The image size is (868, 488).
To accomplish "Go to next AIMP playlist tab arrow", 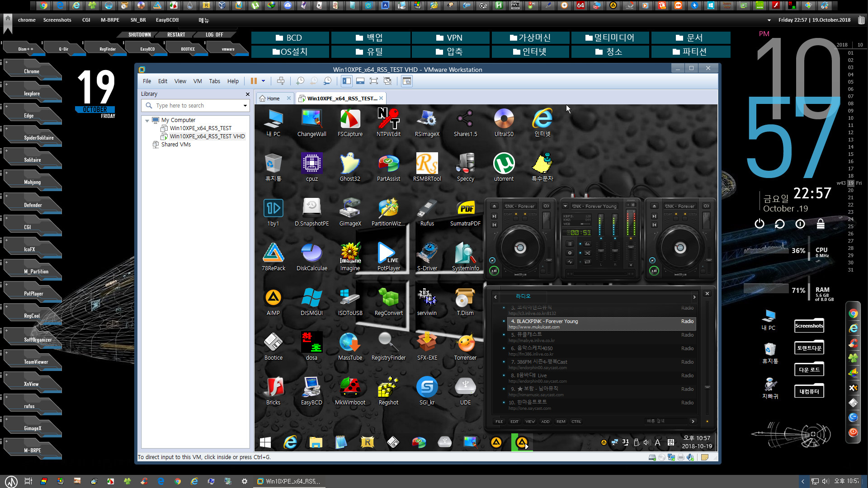I will (694, 297).
